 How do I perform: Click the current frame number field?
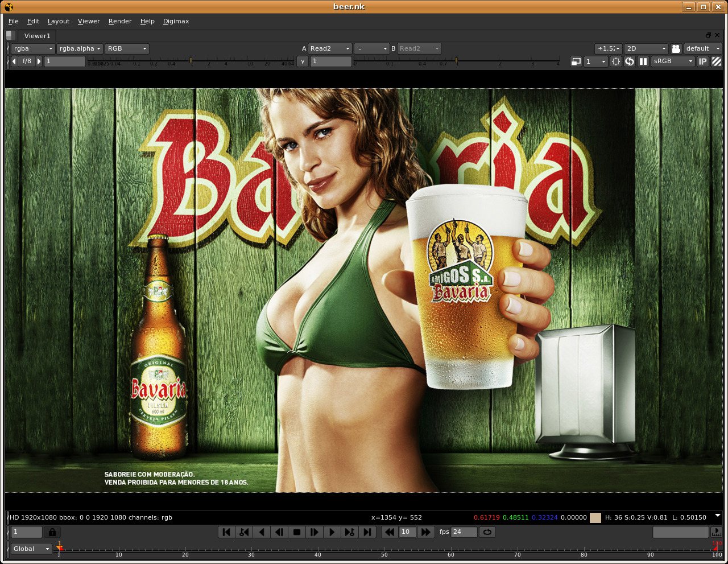pyautogui.click(x=27, y=532)
